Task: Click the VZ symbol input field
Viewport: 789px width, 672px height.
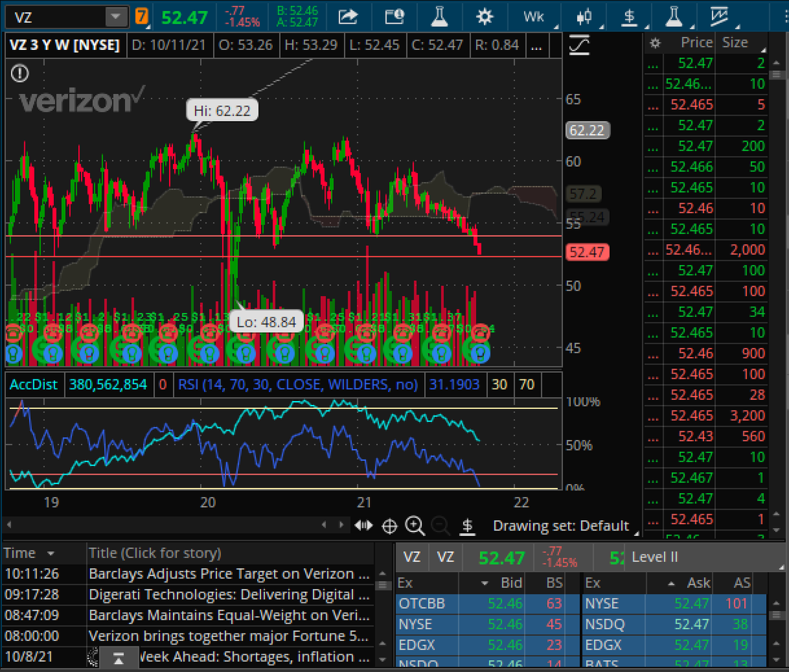Action: [x=55, y=16]
